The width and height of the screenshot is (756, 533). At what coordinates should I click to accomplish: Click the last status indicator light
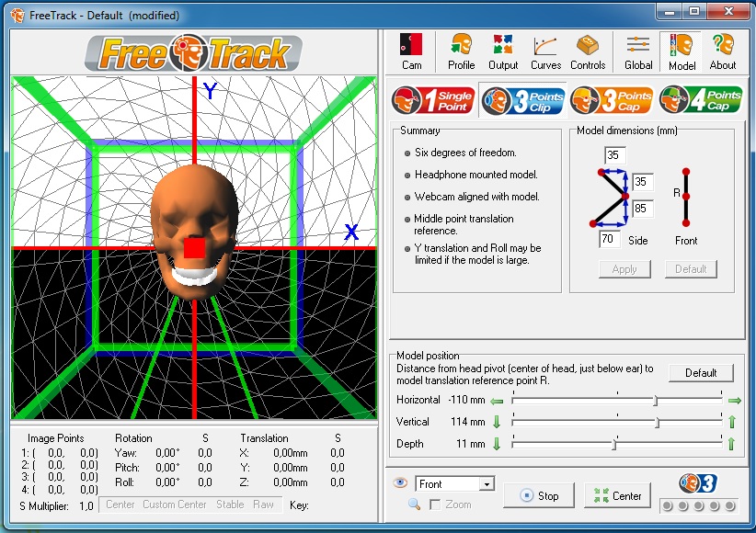point(730,505)
